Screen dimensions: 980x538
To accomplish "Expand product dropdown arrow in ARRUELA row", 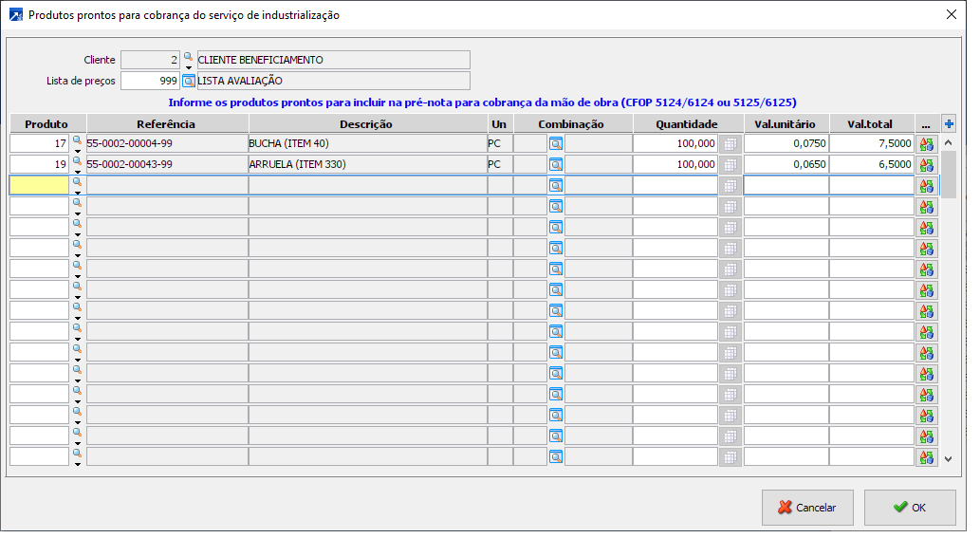I will (x=78, y=172).
